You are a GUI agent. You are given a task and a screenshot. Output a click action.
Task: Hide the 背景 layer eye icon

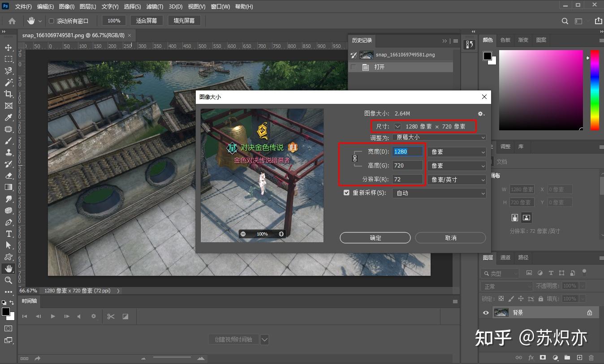click(x=486, y=313)
